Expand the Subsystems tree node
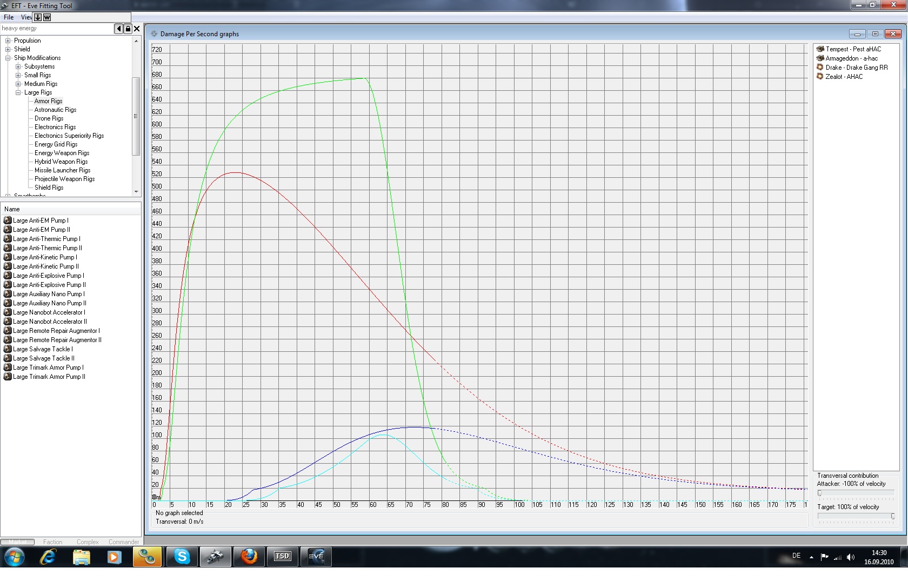This screenshot has height=588, width=908. [x=18, y=66]
